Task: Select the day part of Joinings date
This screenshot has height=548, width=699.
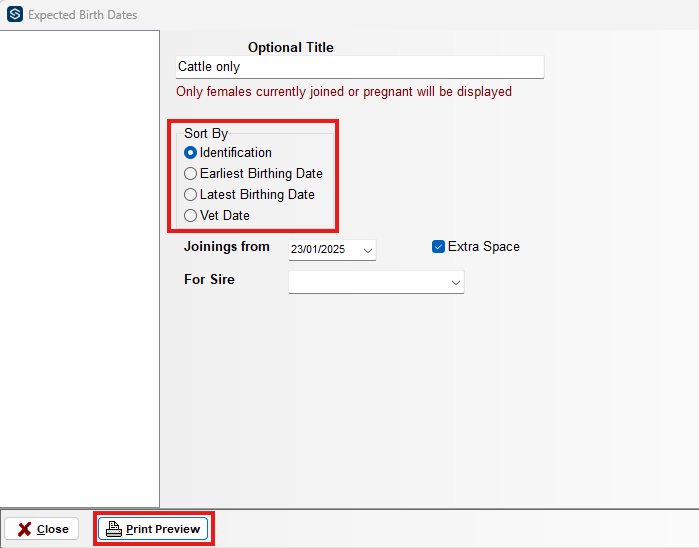Action: pyautogui.click(x=298, y=249)
